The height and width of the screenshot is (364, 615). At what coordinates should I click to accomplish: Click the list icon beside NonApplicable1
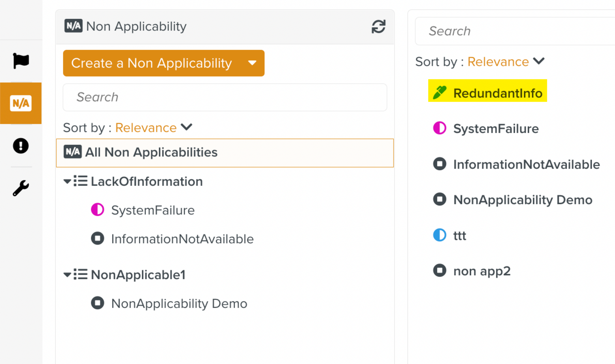pyautogui.click(x=80, y=274)
